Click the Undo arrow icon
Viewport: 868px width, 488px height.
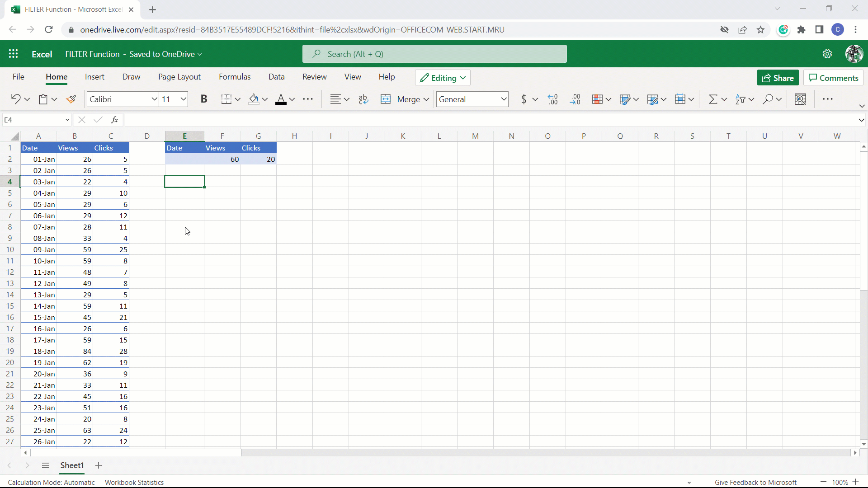[x=15, y=99]
